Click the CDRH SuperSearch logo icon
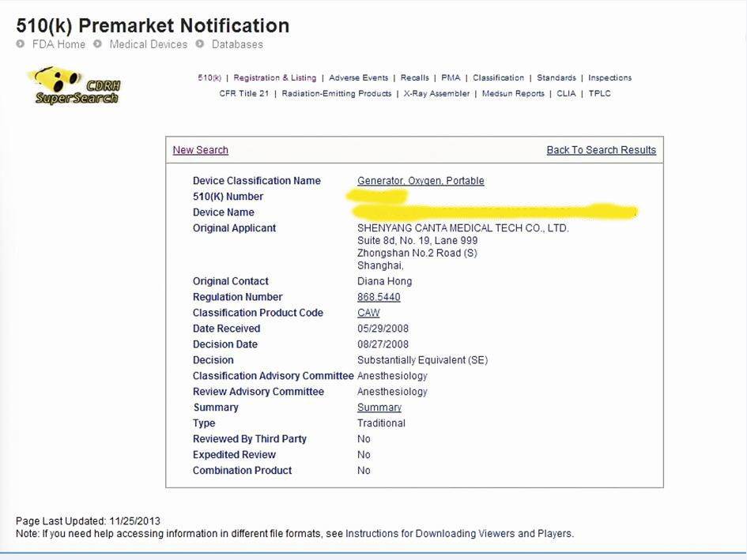The width and height of the screenshot is (747, 560). click(x=77, y=86)
